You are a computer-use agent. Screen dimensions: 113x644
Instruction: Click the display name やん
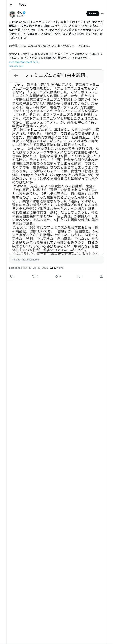click(20, 12)
